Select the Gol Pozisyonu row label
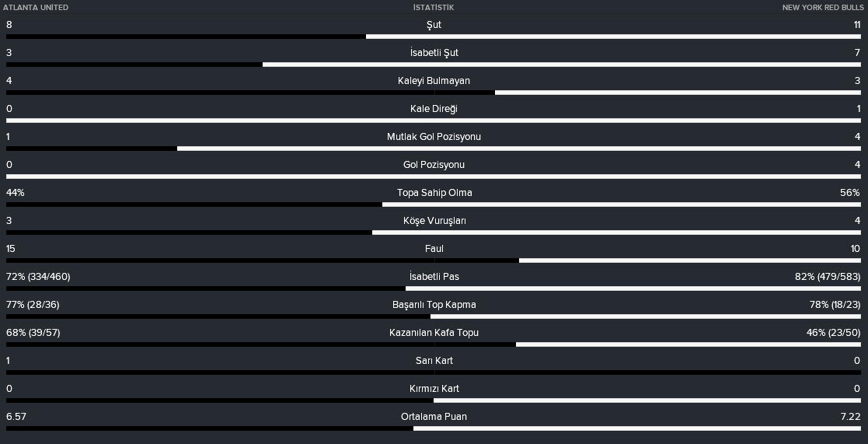868x444 pixels. [x=434, y=165]
